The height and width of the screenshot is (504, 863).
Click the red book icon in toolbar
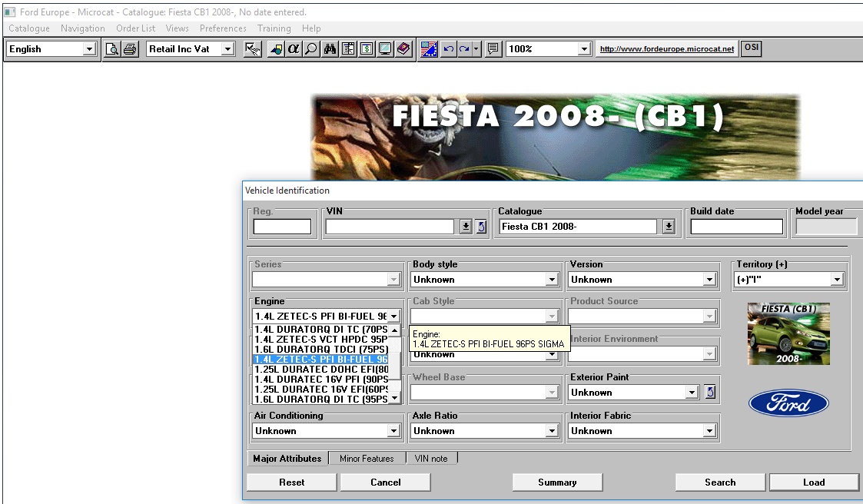(x=404, y=49)
